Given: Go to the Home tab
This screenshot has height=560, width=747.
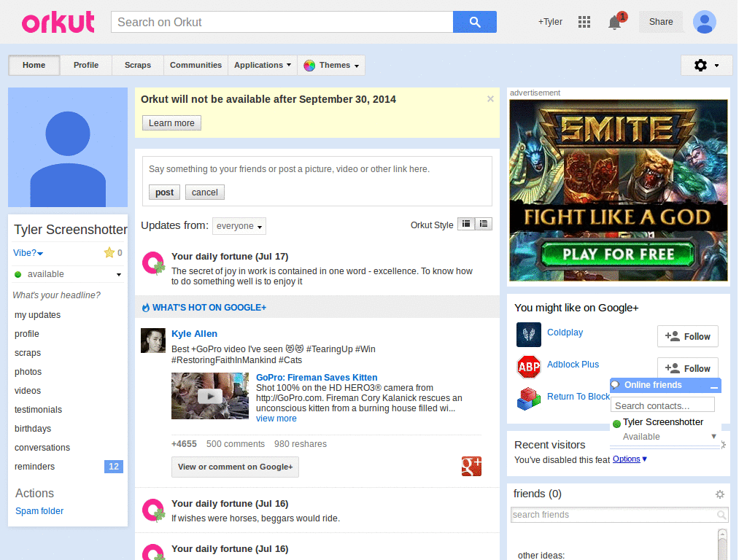Looking at the screenshot, I should point(34,65).
